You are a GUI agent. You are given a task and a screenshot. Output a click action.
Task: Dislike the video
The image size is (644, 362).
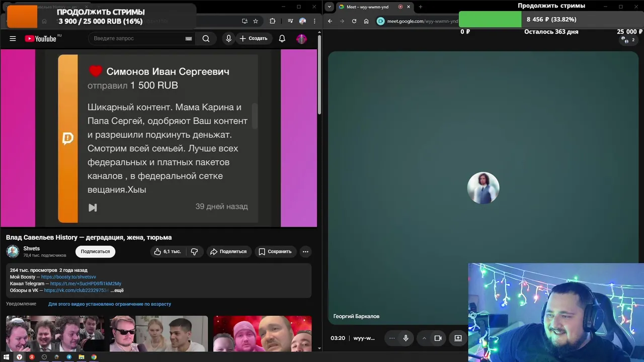(194, 251)
